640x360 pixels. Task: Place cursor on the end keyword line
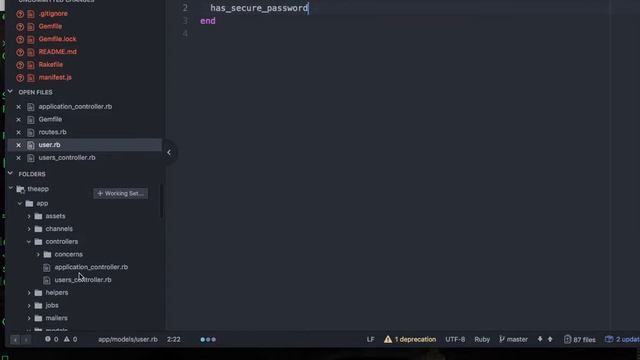208,21
